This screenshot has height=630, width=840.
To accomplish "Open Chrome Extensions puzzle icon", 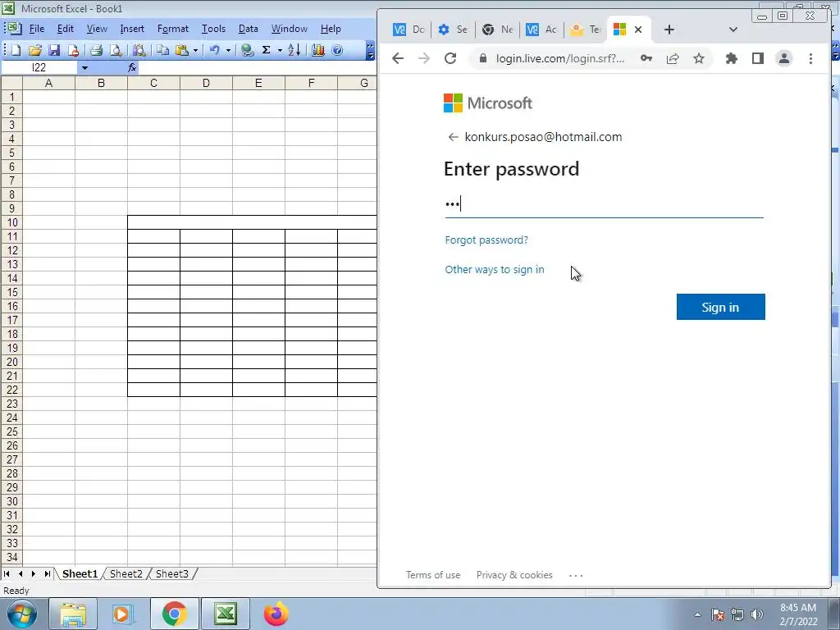I will pyautogui.click(x=731, y=58).
